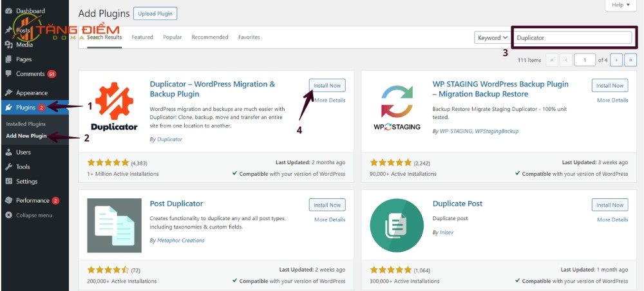The height and width of the screenshot is (291, 644).
Task: Click the 111 items count text
Action: coord(529,61)
